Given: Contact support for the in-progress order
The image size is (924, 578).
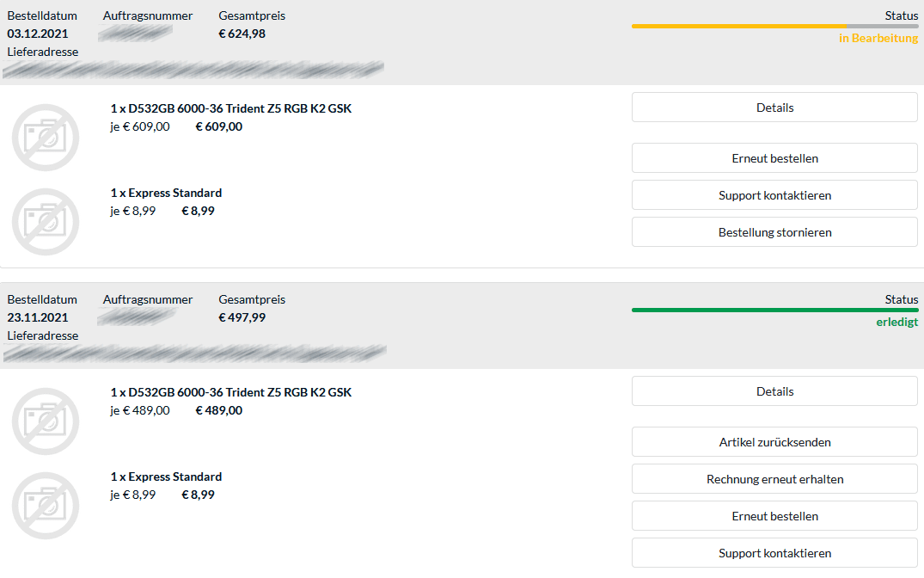Looking at the screenshot, I should coord(774,195).
